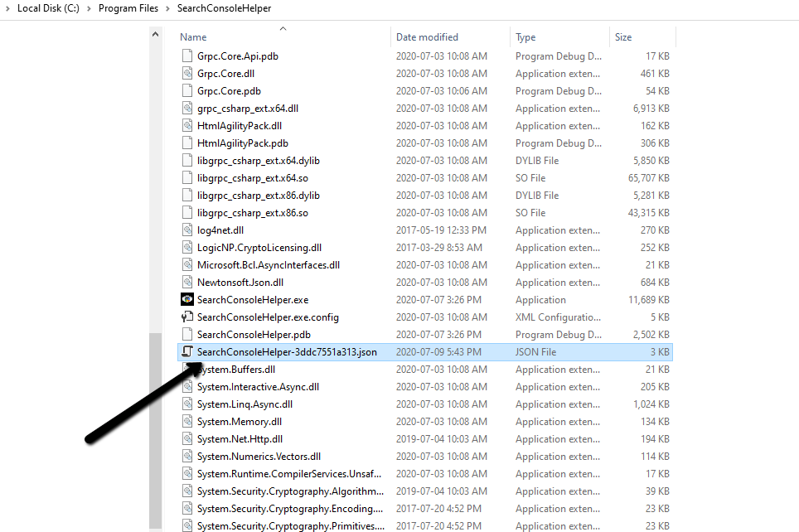Click the XML Configuratio... type cell
This screenshot has height=532, width=799.
coord(558,317)
